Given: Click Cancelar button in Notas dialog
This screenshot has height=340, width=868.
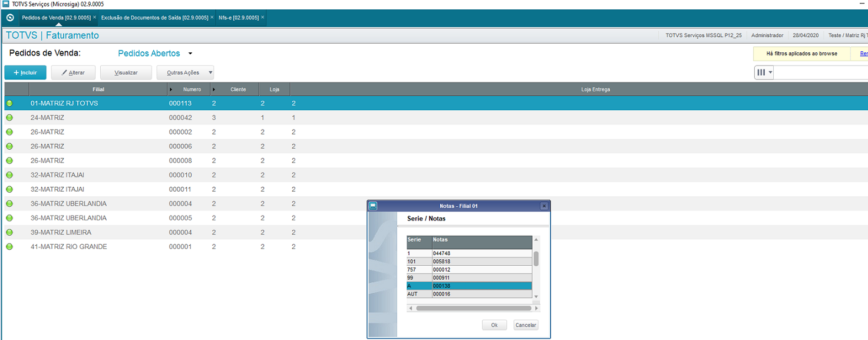Looking at the screenshot, I should (x=526, y=325).
